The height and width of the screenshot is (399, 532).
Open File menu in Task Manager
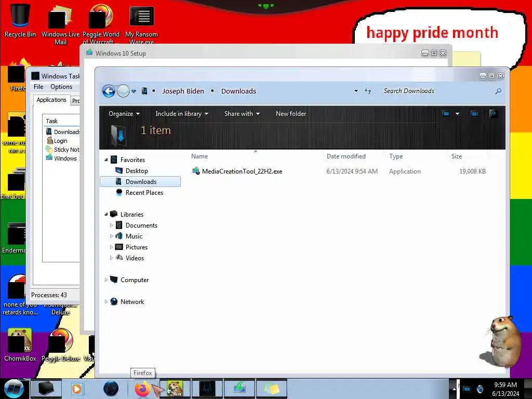click(38, 87)
